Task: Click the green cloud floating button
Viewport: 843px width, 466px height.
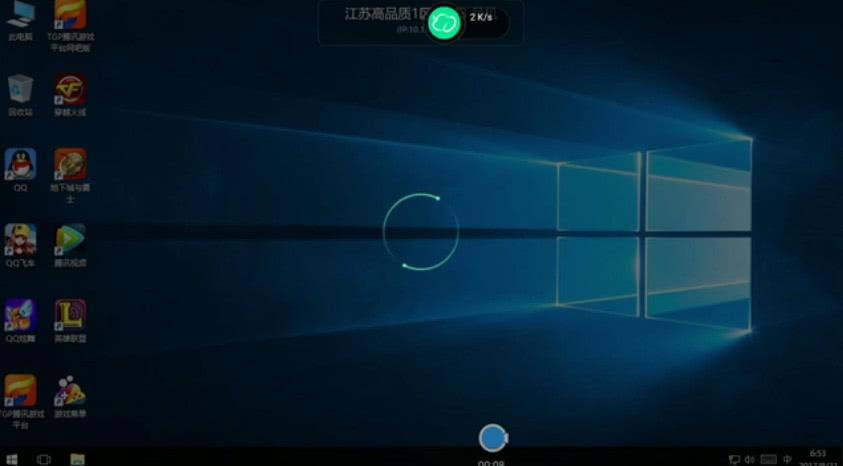Action: [x=445, y=23]
